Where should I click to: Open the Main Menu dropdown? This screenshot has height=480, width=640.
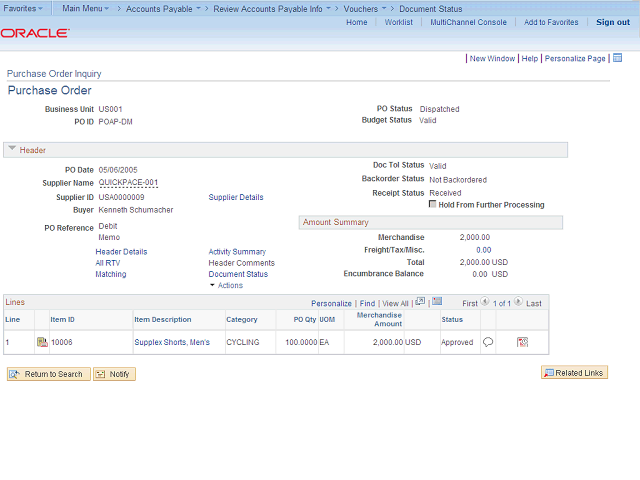(x=85, y=8)
